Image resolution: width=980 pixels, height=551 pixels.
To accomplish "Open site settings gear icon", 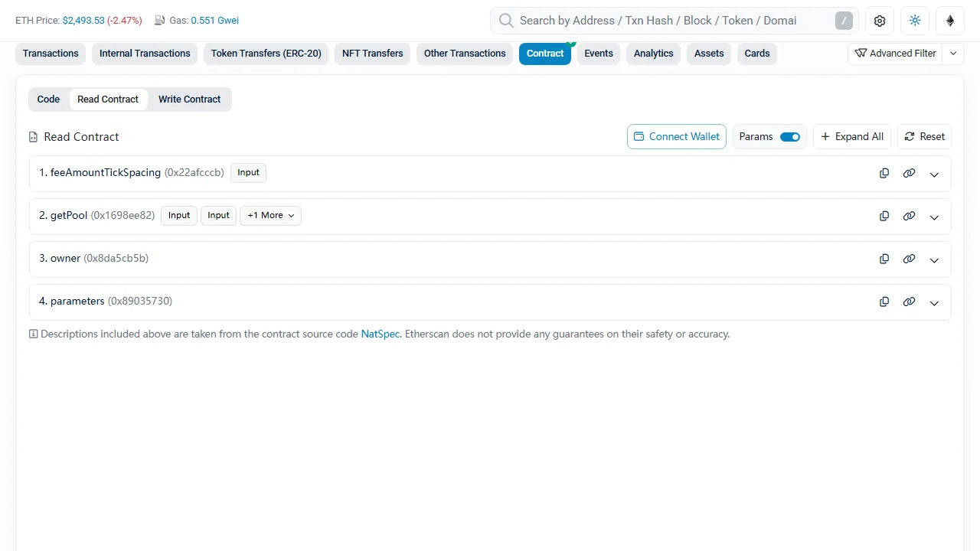I will (880, 21).
